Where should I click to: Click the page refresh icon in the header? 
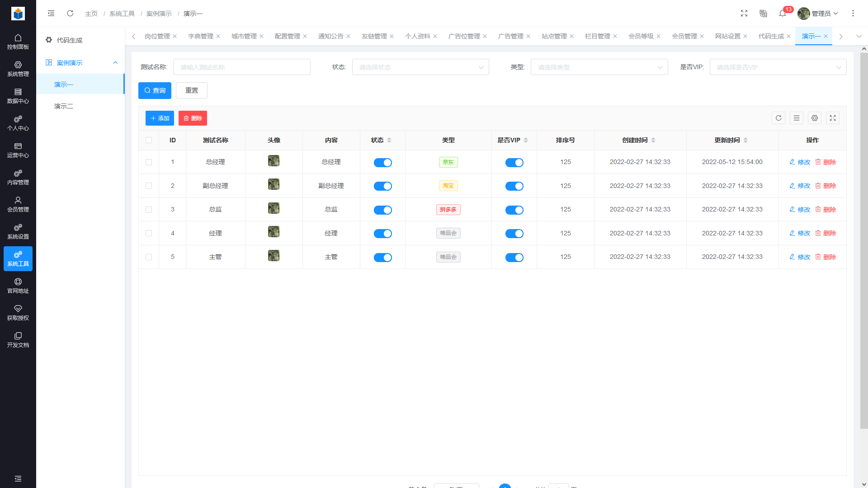[x=70, y=14]
